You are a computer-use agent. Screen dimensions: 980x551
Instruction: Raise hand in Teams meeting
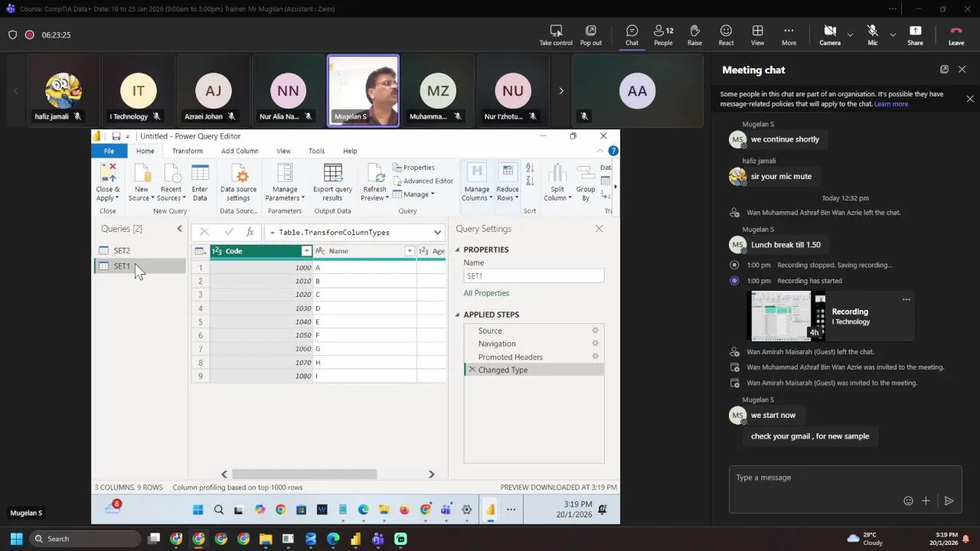point(694,35)
